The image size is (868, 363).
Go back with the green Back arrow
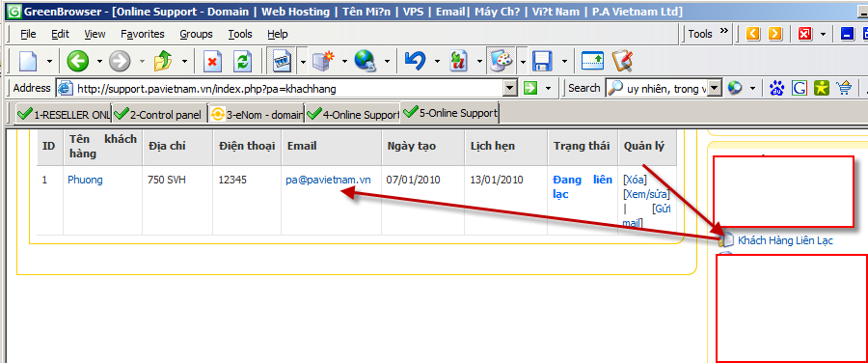pyautogui.click(x=77, y=61)
